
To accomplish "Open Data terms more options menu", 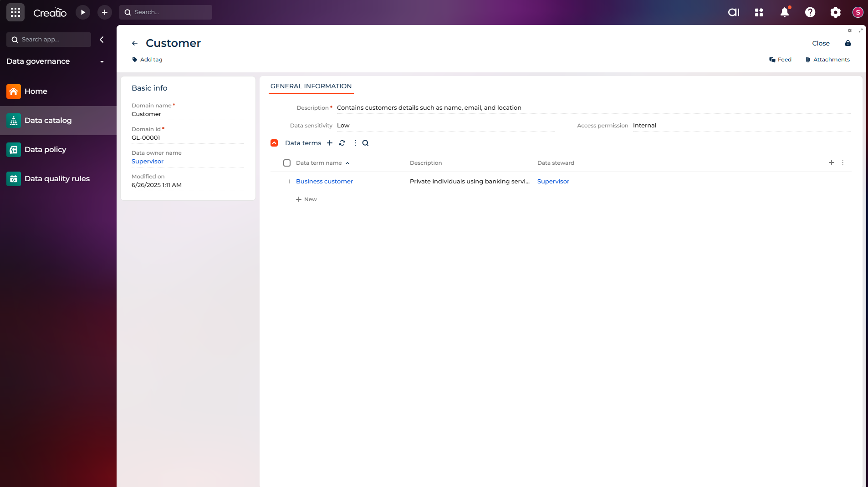I will (355, 143).
